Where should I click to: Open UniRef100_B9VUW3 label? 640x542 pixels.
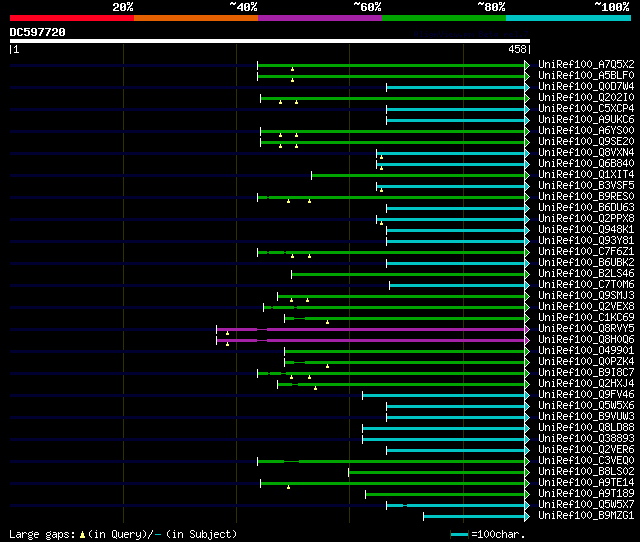[586, 417]
